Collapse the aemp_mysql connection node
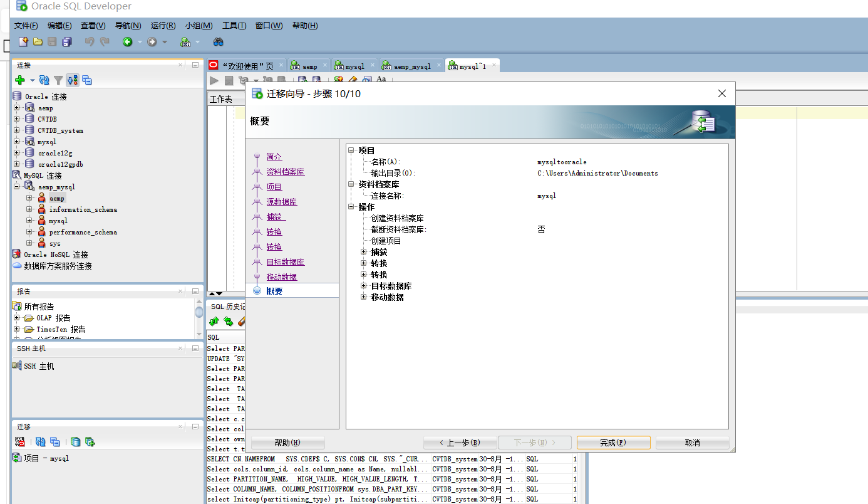The width and height of the screenshot is (868, 504). 17,187
